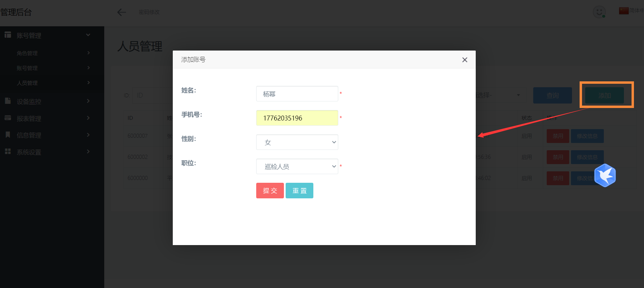The image size is (644, 288).
Task: Click the Chinese flag language icon
Action: [624, 11]
